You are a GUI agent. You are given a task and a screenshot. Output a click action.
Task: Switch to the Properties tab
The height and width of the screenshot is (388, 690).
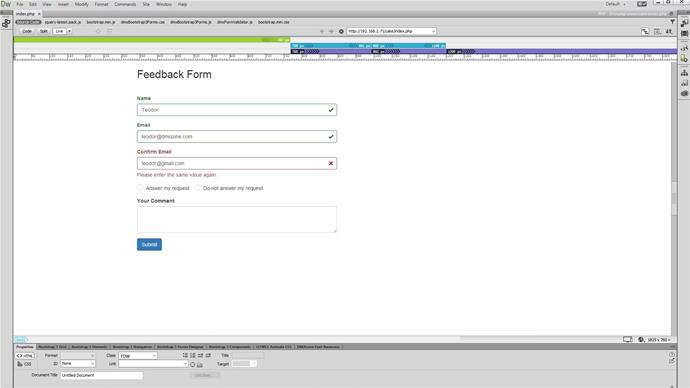coord(25,347)
